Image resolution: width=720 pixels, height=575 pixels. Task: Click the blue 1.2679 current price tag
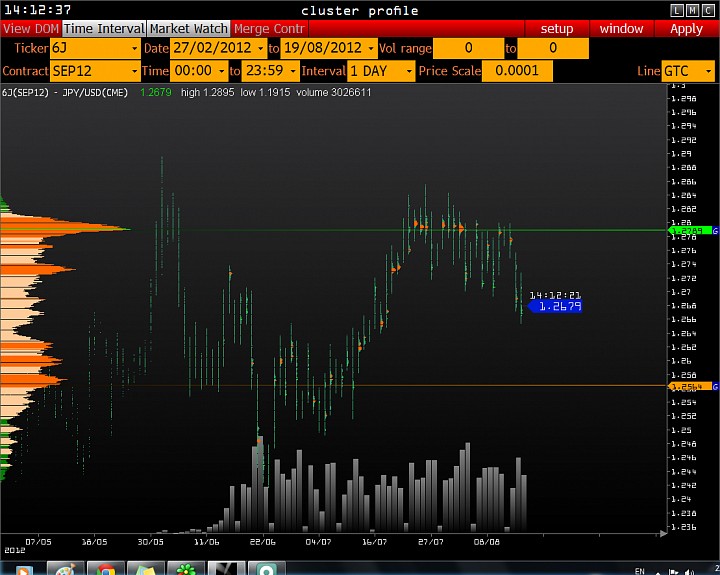click(x=556, y=306)
